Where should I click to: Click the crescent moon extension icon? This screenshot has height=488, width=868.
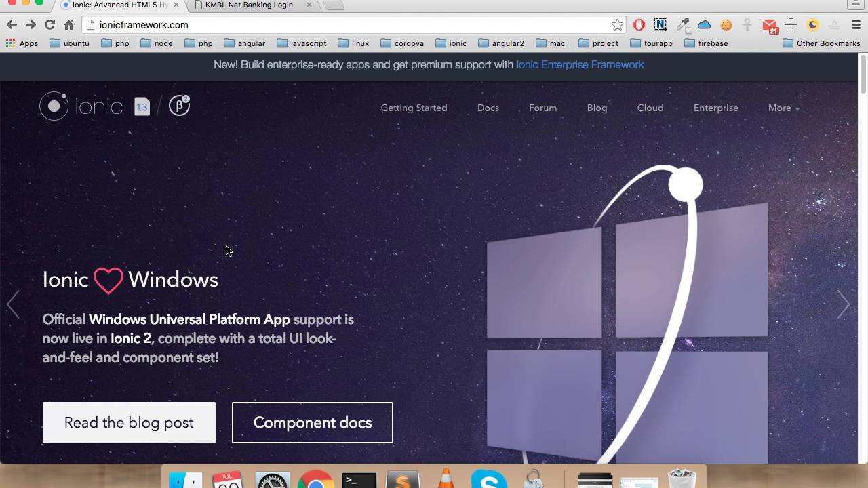pos(812,25)
